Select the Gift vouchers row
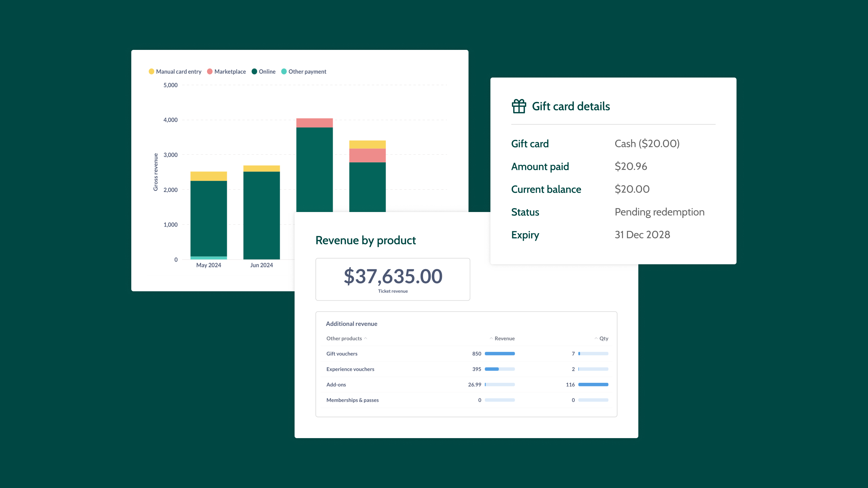 point(467,354)
